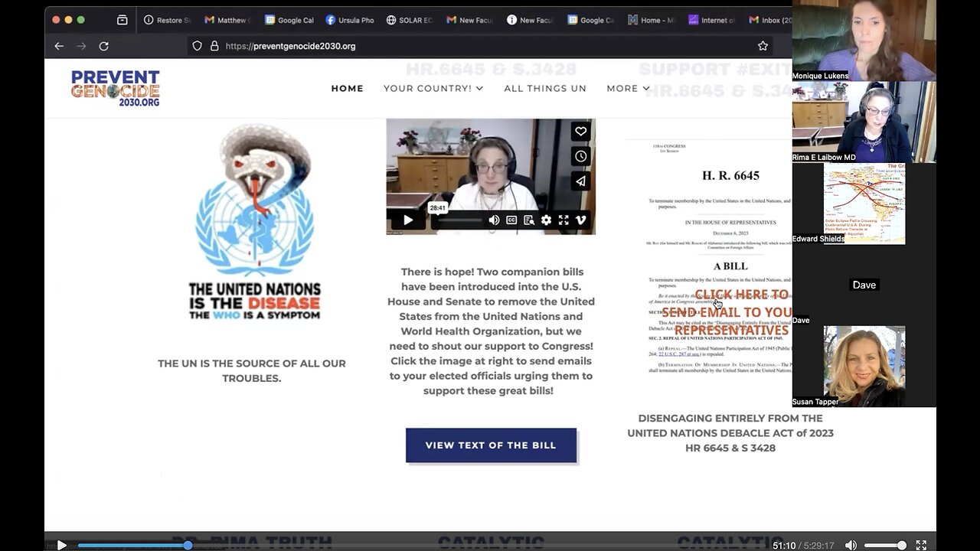
Task: Enter fullscreen on outer recording player
Action: tap(921, 546)
